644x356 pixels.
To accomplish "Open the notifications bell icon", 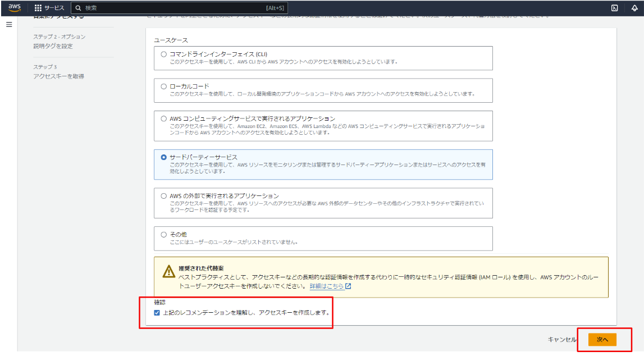I will pyautogui.click(x=634, y=8).
